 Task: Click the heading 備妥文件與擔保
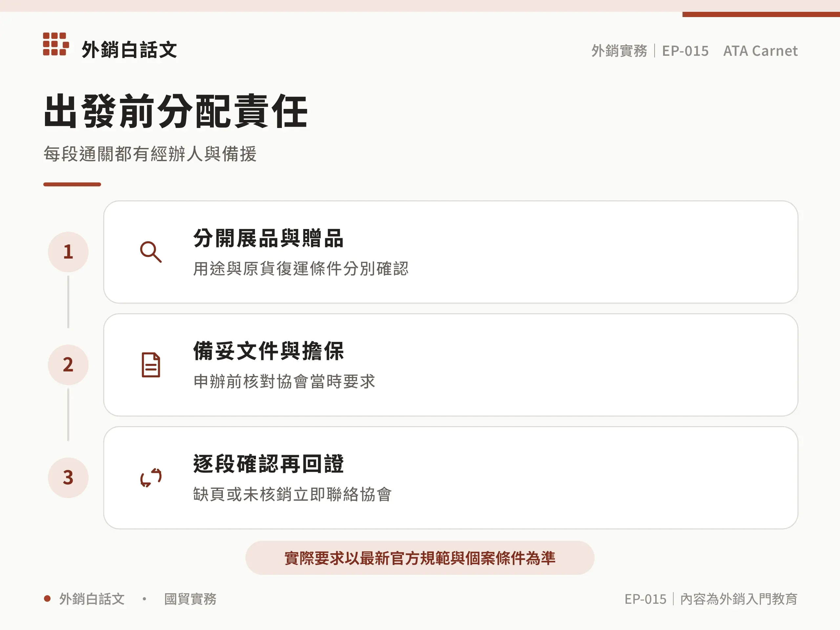268,351
